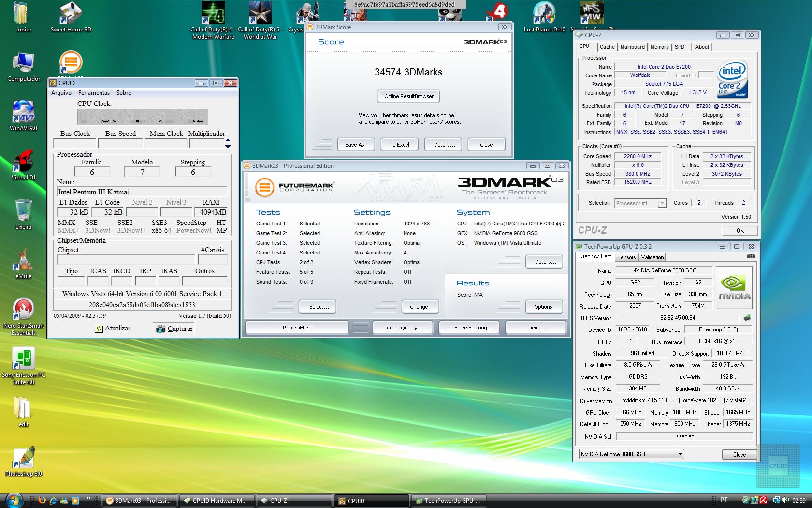The height and width of the screenshot is (508, 812).
Task: Switch to the Cache tab in CPU-Z
Action: (x=607, y=47)
